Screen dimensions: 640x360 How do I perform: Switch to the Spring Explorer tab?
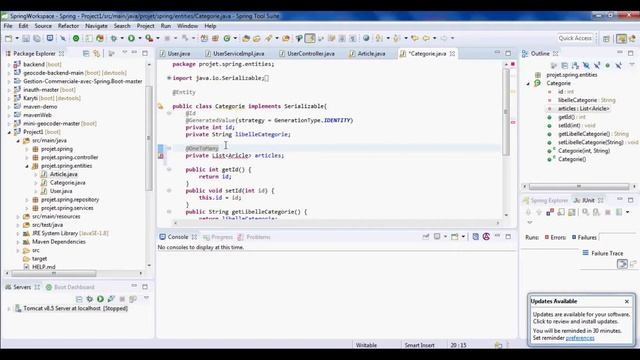tap(545, 200)
